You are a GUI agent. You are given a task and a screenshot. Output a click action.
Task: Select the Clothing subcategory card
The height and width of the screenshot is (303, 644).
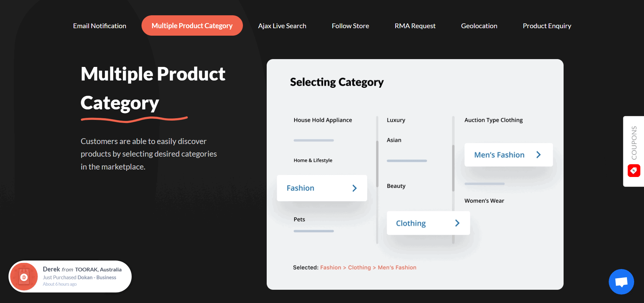click(428, 223)
